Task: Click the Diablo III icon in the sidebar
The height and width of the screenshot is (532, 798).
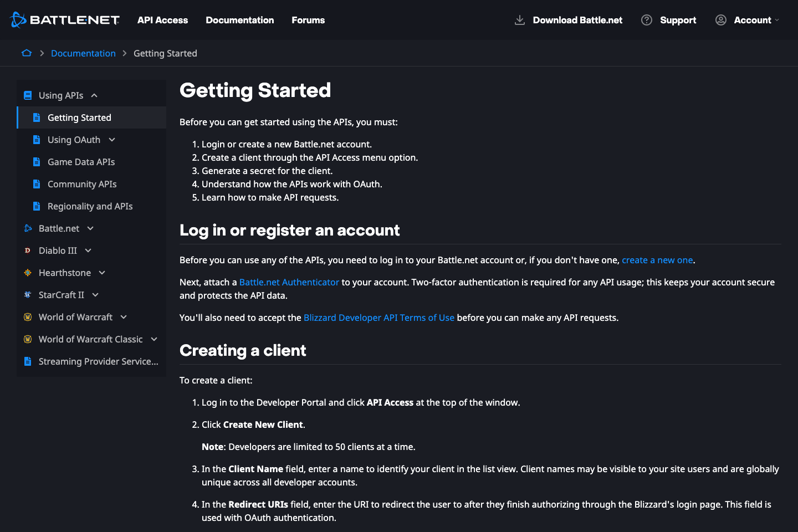Action: (x=28, y=250)
